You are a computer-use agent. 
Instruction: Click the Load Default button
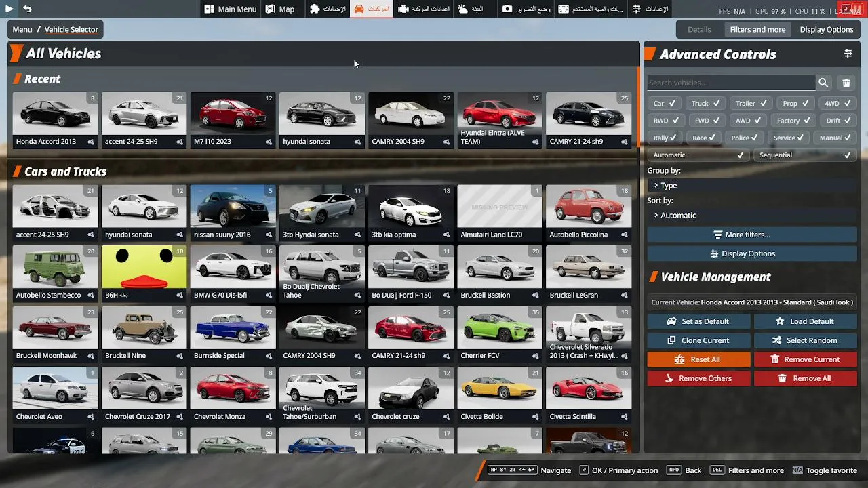pos(806,321)
